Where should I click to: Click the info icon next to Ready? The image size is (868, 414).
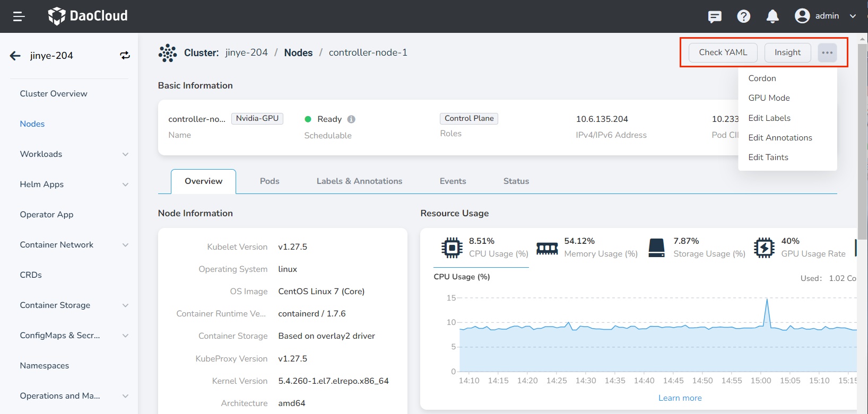pyautogui.click(x=351, y=119)
